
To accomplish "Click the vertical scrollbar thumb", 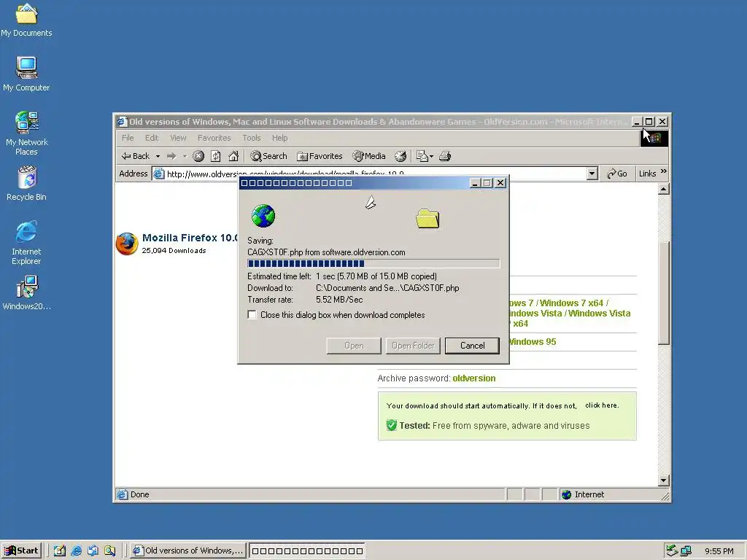I will 664,292.
